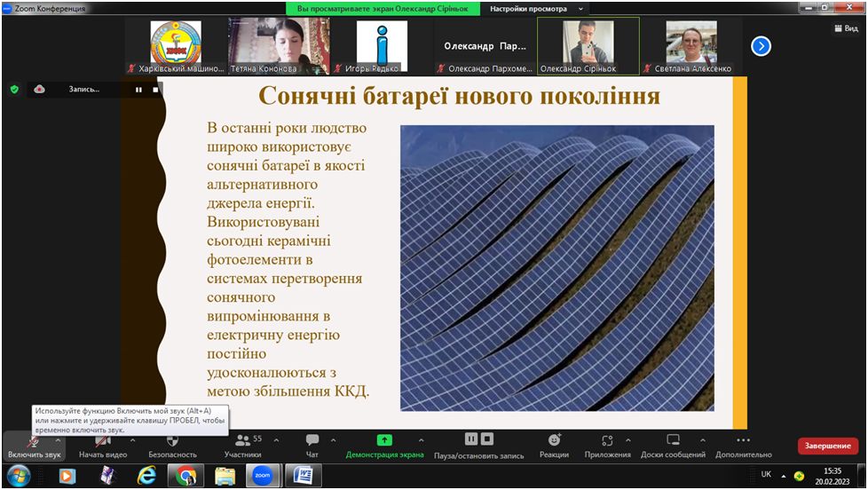Viewport: 868px width, 490px height.
Task: Start camera with Начать видео
Action: (x=103, y=447)
